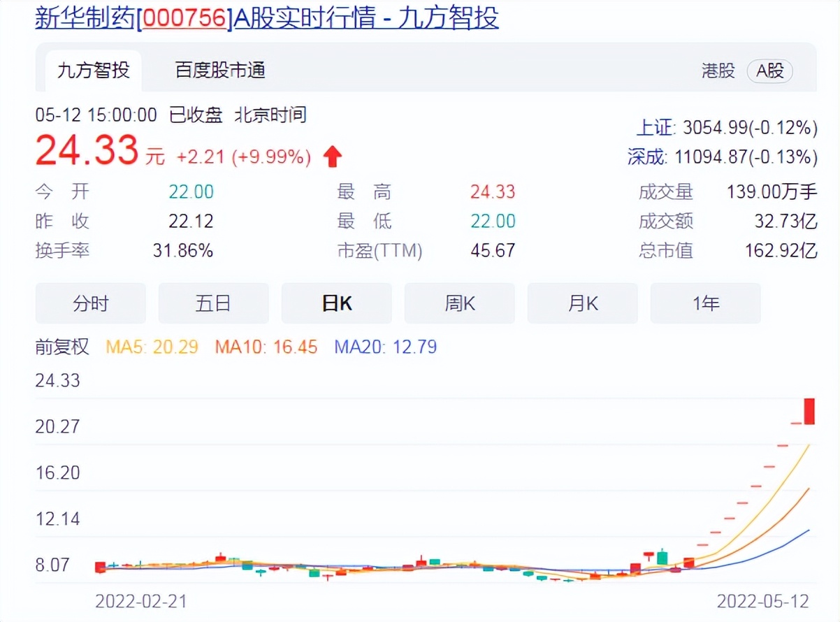The width and height of the screenshot is (840, 622).
Task: Open the 五日 five-day chart
Action: pos(213,303)
